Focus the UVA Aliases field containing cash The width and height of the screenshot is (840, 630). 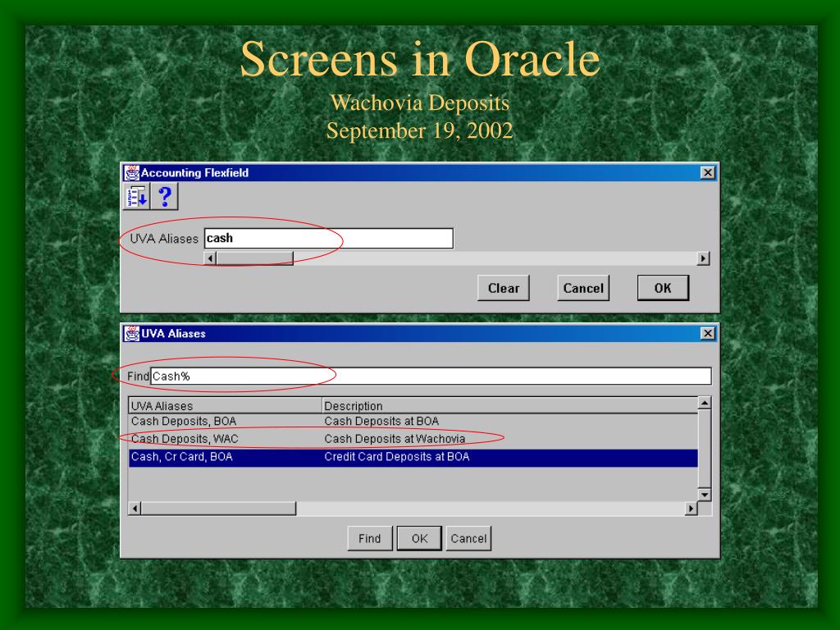point(329,239)
